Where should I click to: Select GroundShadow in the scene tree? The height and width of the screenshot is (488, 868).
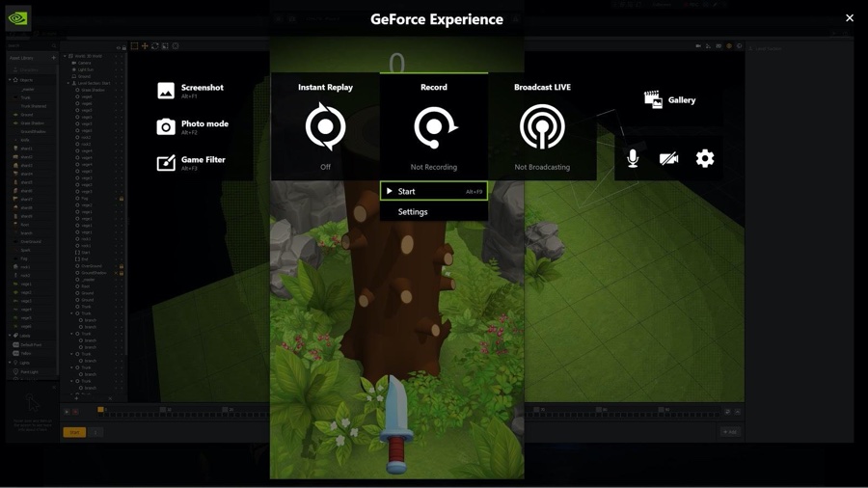(93, 273)
